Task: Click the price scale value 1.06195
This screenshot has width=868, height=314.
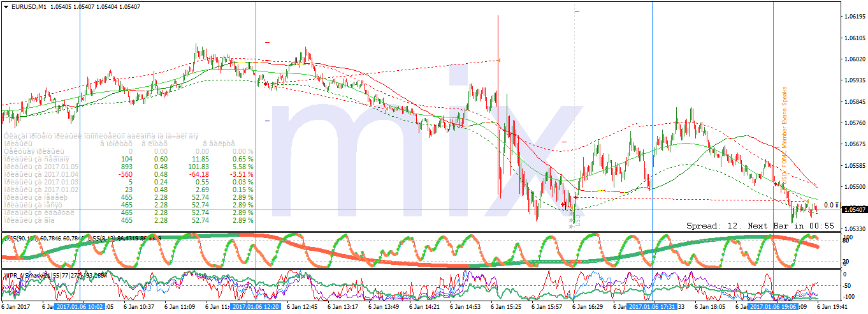Action: (854, 16)
